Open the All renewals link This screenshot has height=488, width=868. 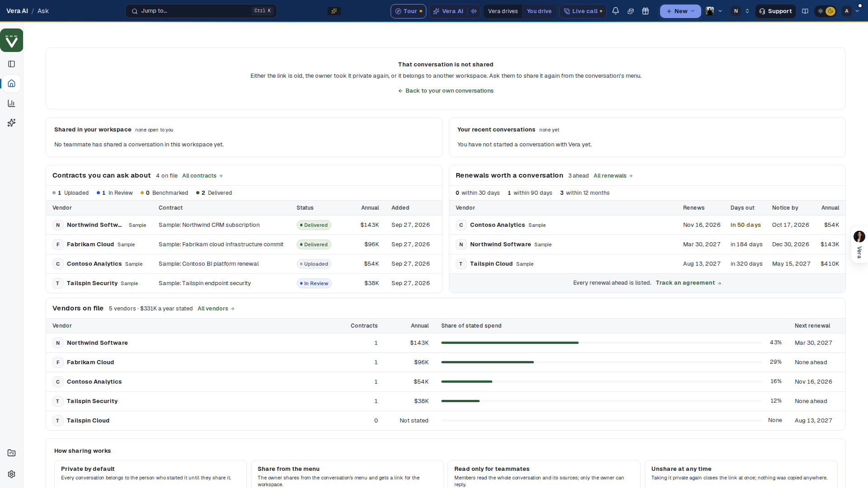click(613, 176)
